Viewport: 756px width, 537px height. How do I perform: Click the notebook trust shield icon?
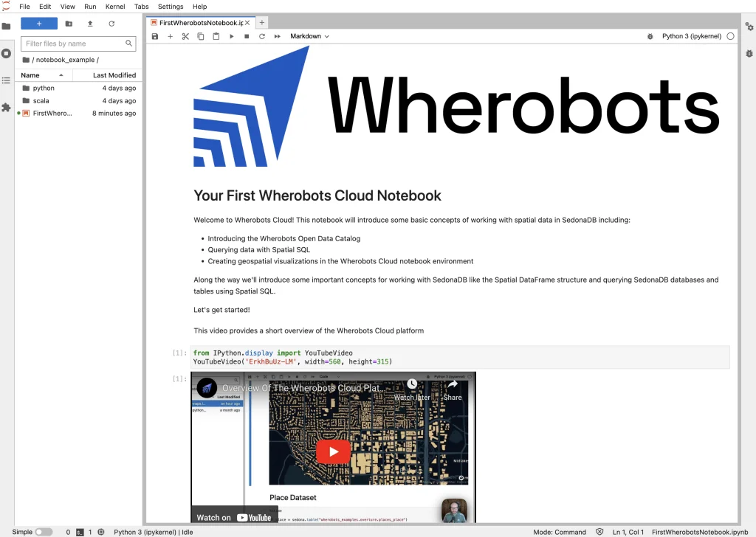[599, 532]
